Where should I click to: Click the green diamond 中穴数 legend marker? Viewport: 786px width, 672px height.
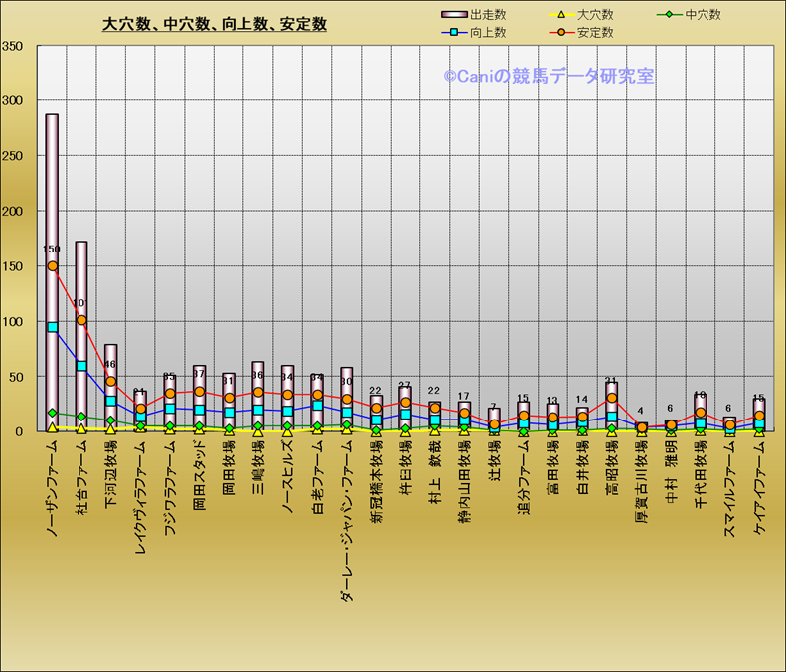pyautogui.click(x=670, y=15)
